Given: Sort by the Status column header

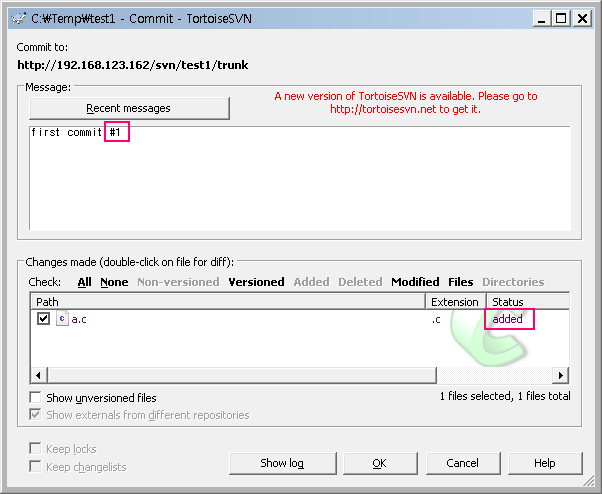Looking at the screenshot, I should (528, 302).
